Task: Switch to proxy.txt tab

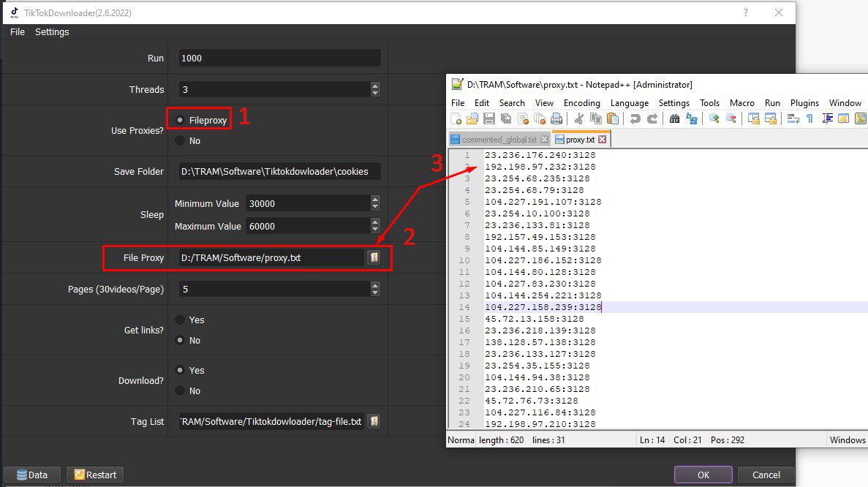Action: coord(580,140)
